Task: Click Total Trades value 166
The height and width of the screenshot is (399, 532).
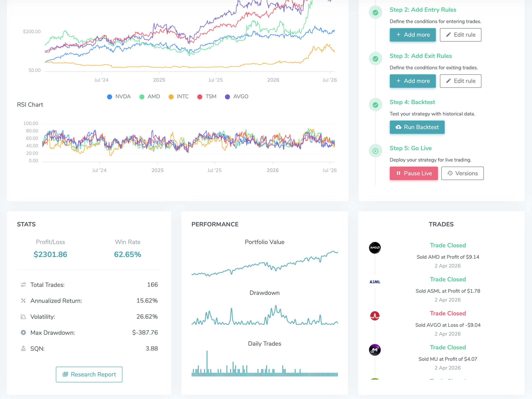Action: [153, 285]
